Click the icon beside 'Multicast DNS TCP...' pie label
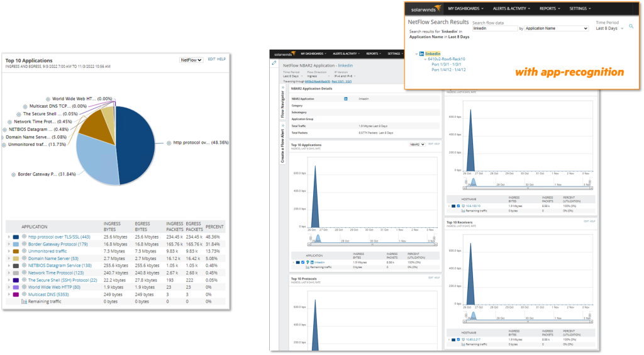Screen dimensions: 644x355 point(25,106)
